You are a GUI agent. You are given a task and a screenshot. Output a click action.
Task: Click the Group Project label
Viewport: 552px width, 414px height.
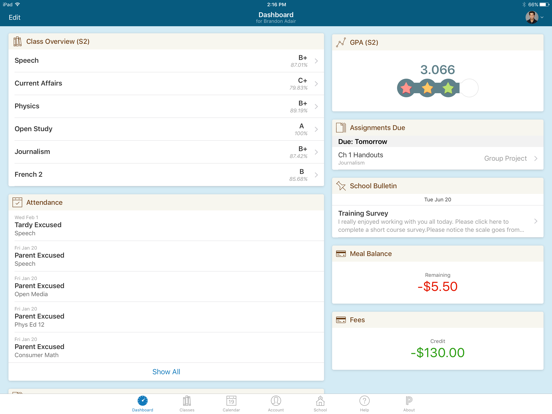coord(505,158)
